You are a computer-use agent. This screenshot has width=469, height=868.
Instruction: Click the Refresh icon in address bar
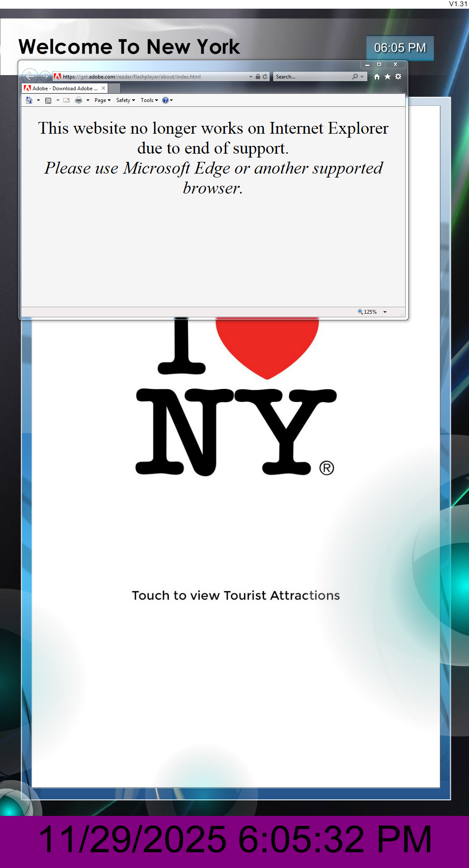(x=265, y=76)
